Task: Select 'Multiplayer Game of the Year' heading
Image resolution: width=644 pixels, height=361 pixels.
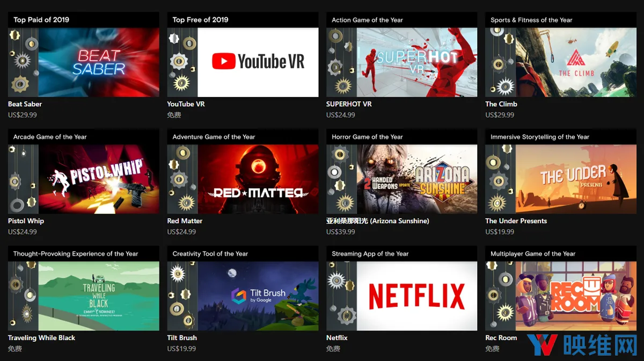Action: click(533, 254)
